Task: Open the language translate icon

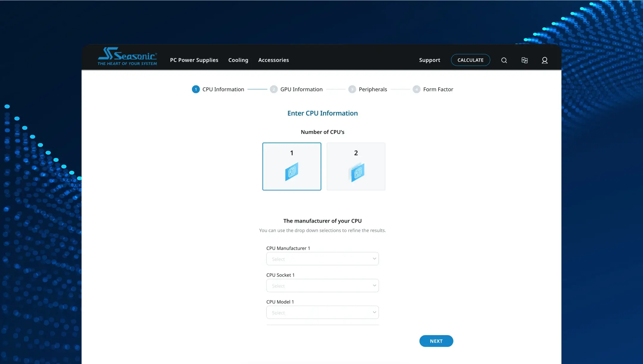Action: coord(525,60)
